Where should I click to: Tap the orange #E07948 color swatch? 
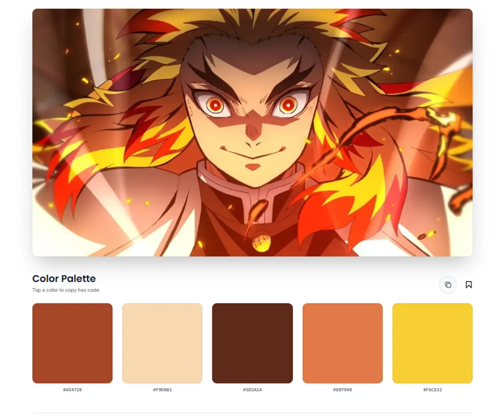click(342, 343)
